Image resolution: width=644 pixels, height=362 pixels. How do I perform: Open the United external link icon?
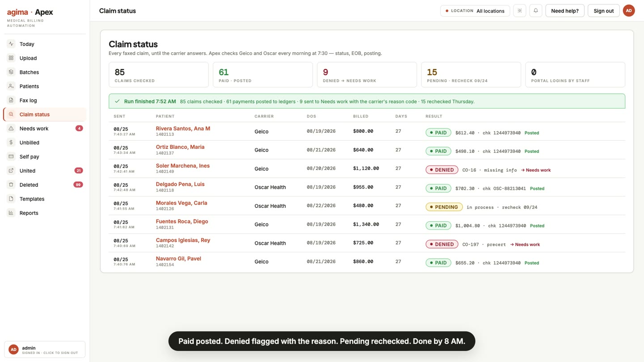pyautogui.click(x=11, y=171)
